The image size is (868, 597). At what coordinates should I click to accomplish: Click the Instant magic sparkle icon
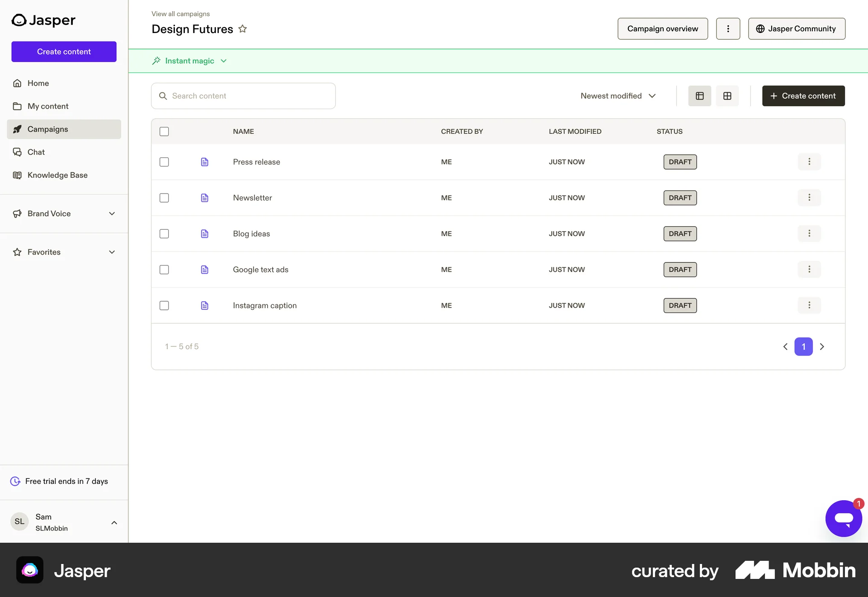click(x=156, y=61)
